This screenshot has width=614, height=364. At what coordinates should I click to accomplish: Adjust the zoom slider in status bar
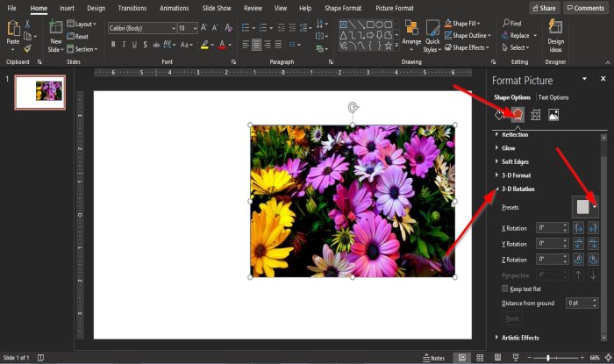tap(547, 358)
